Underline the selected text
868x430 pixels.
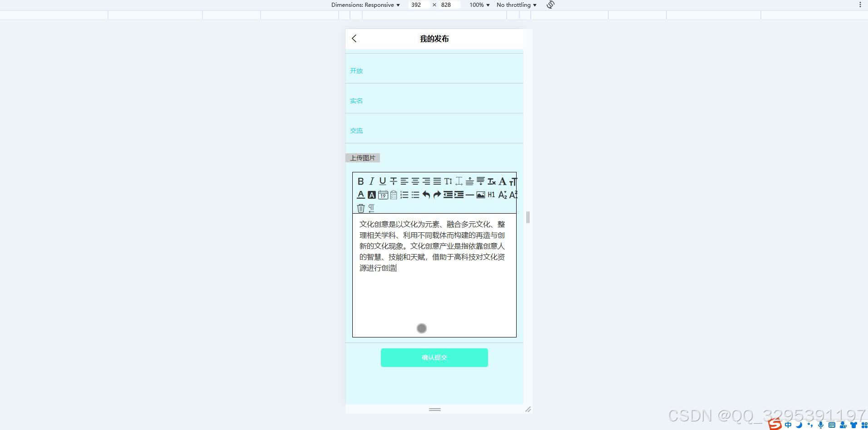(382, 181)
